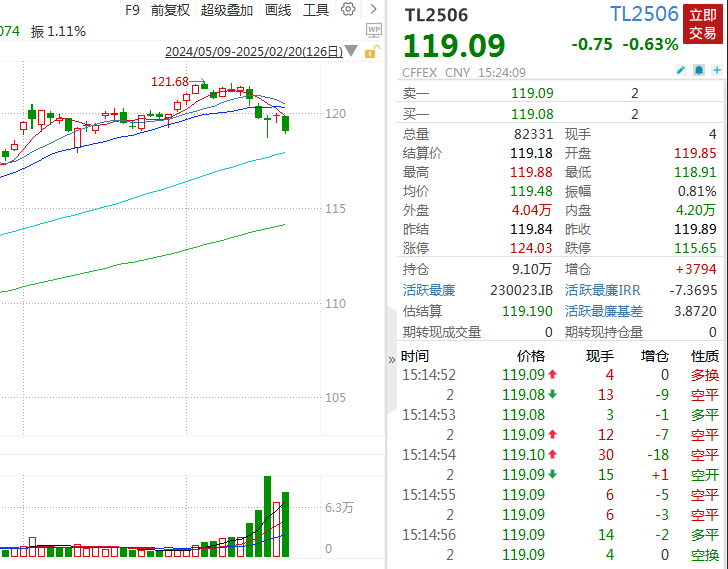Image resolution: width=728 pixels, height=569 pixels.
Task: Click the blue TL2506 link
Action: [x=644, y=14]
